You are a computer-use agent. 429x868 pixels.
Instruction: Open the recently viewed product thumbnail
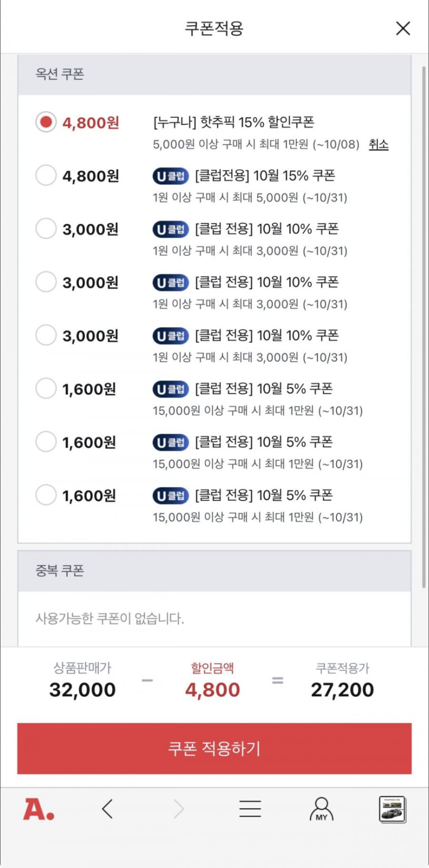click(x=393, y=809)
